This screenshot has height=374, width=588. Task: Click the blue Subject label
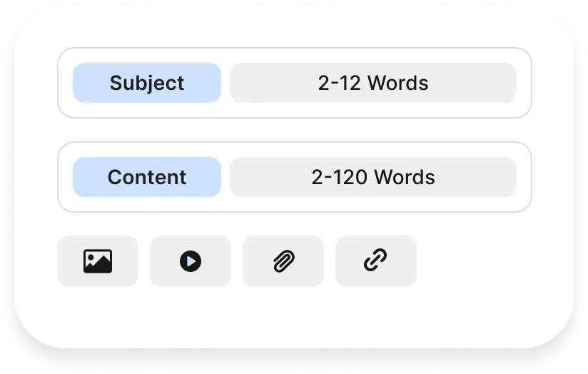point(147,83)
